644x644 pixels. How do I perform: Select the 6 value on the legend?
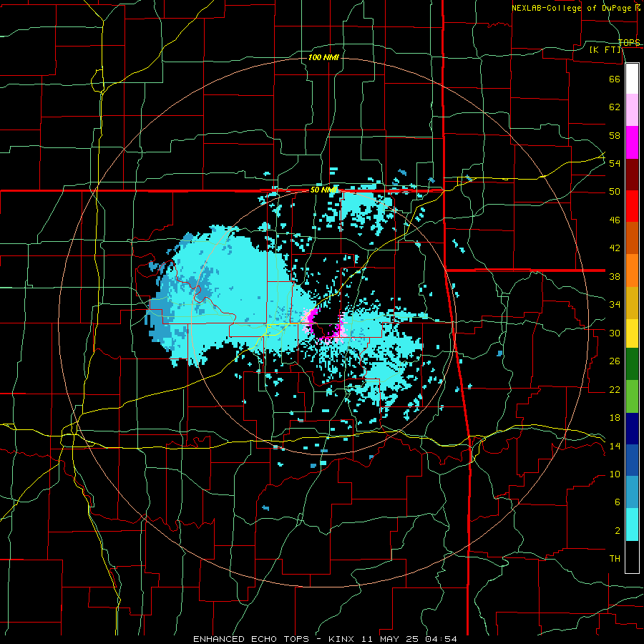click(618, 502)
